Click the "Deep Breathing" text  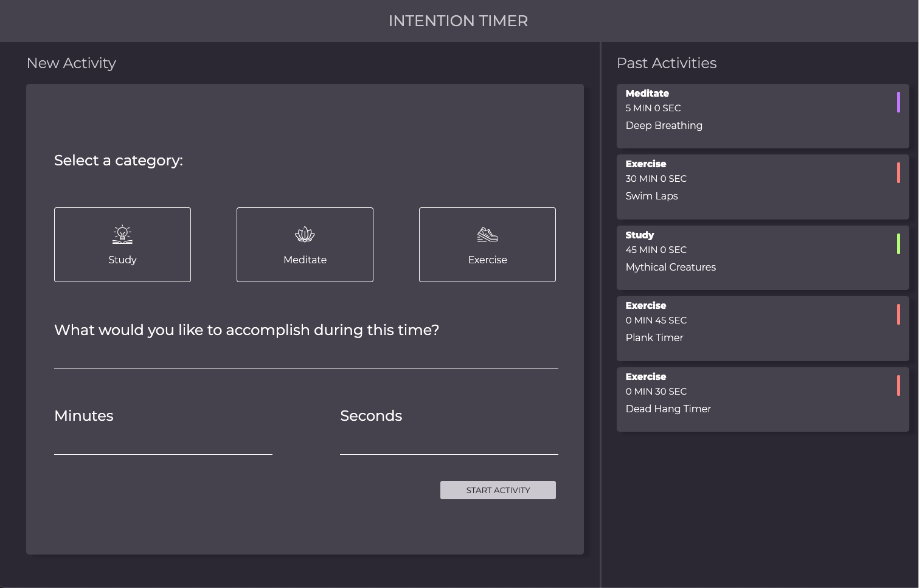pos(664,125)
